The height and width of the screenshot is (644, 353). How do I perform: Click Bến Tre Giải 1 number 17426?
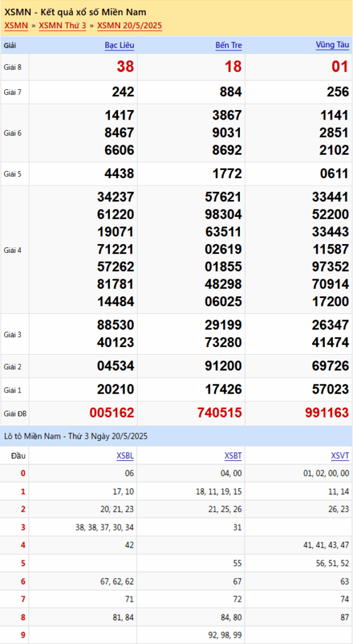(223, 389)
